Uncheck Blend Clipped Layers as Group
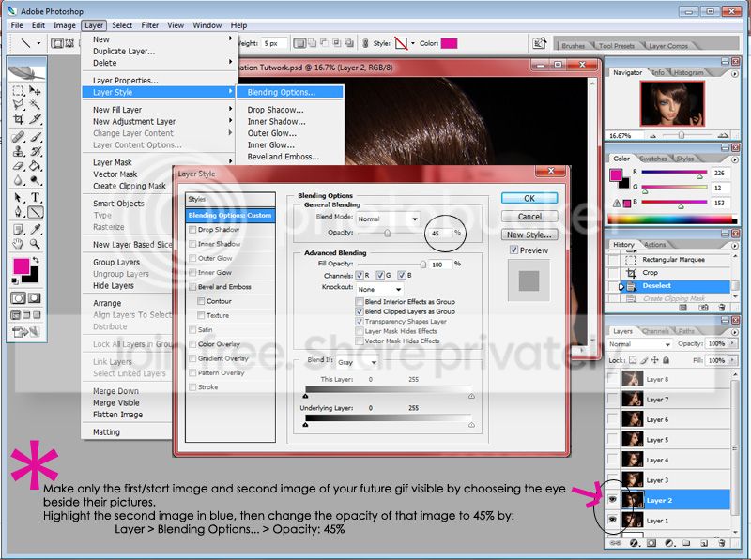 click(x=360, y=311)
